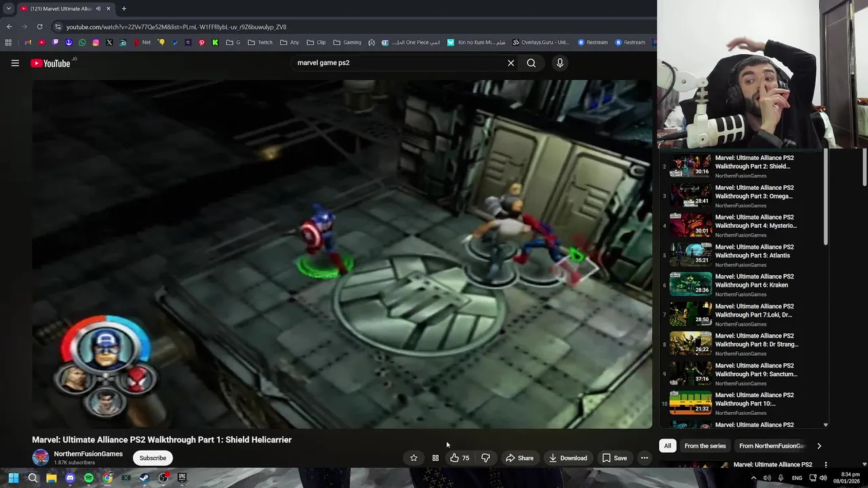Mute the tab via its speaker icon
Image resolution: width=868 pixels, height=488 pixels.
pos(98,9)
